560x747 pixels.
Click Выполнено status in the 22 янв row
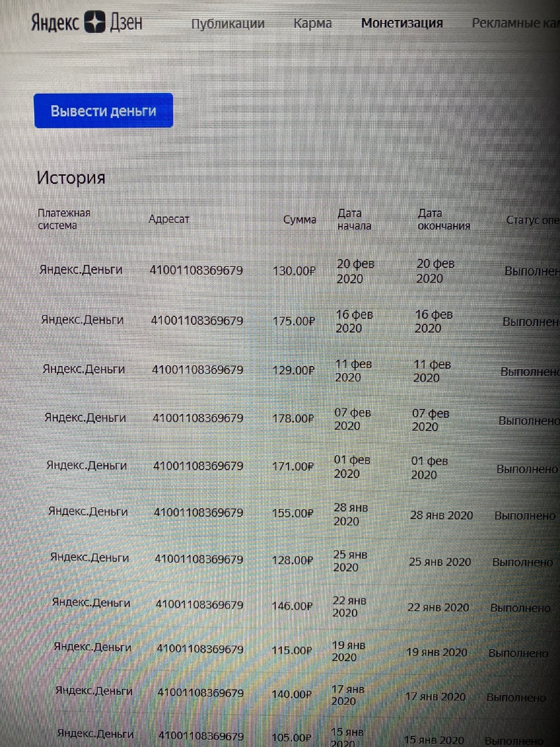pos(521,608)
